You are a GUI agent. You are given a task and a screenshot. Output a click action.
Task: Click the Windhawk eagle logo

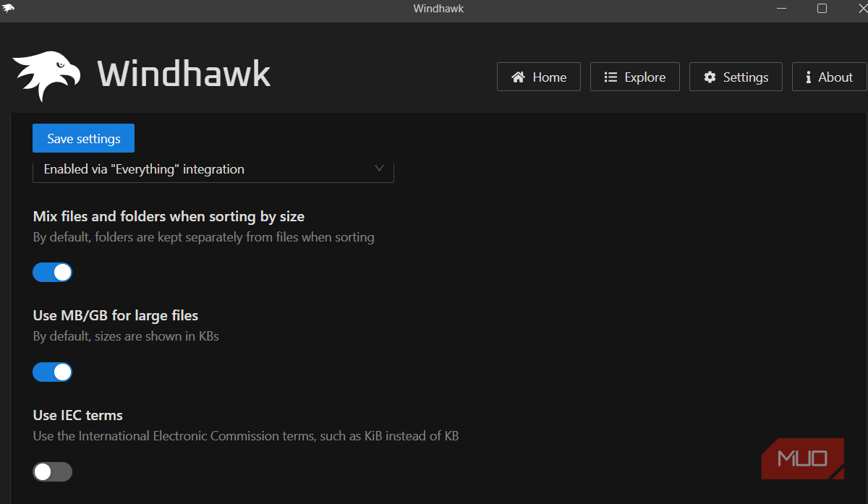(x=47, y=75)
